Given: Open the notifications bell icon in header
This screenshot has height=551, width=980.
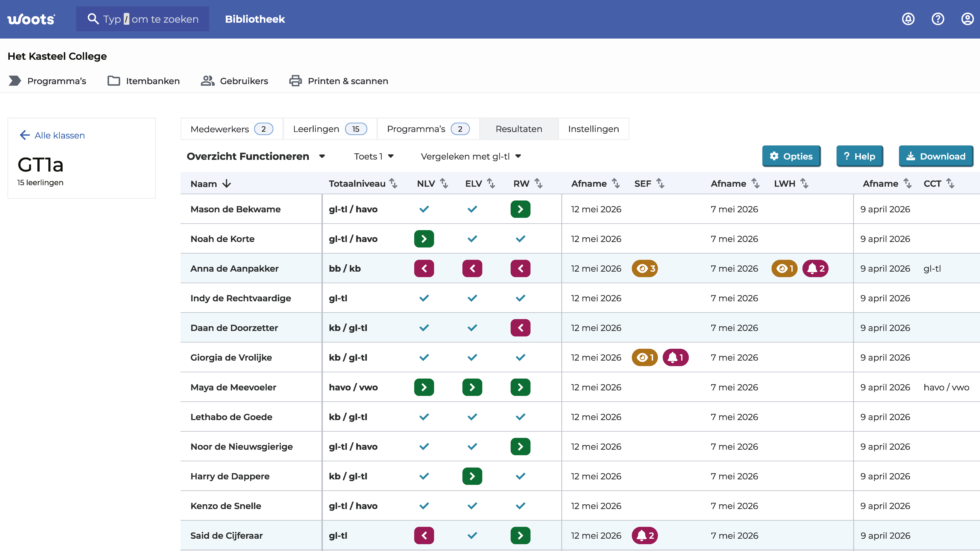Looking at the screenshot, I should pos(908,19).
